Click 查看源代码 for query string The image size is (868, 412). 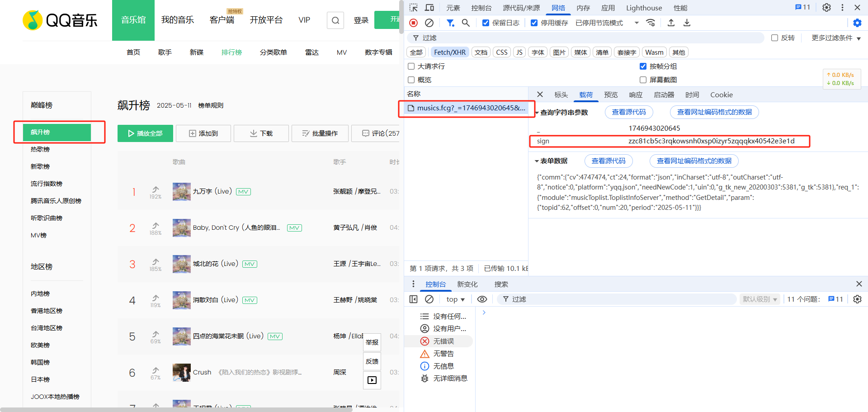pyautogui.click(x=628, y=112)
